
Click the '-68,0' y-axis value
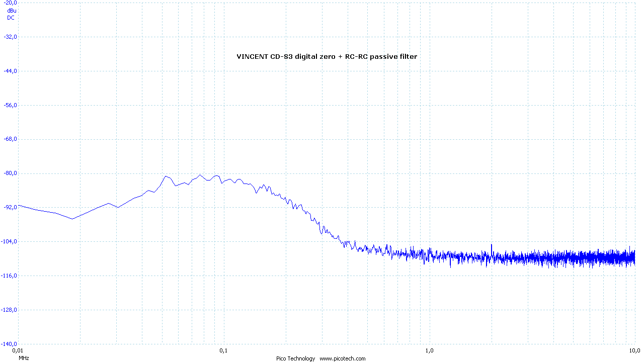coord(10,139)
